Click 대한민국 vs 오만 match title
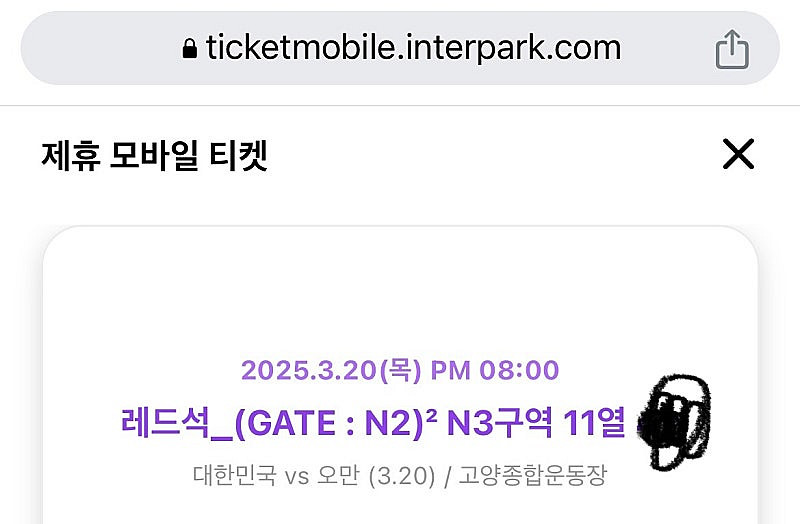This screenshot has height=524, width=800. pos(276,475)
